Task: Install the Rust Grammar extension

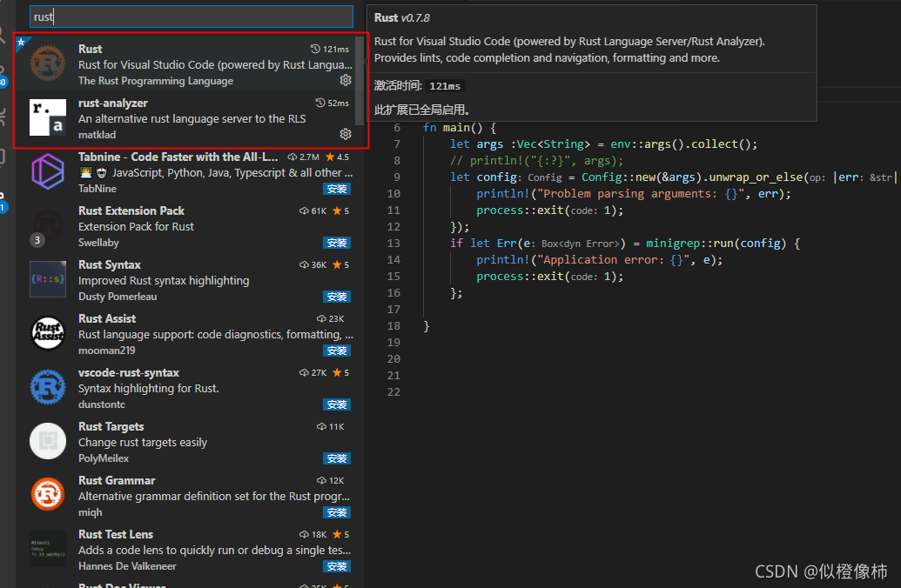Action: 337,513
